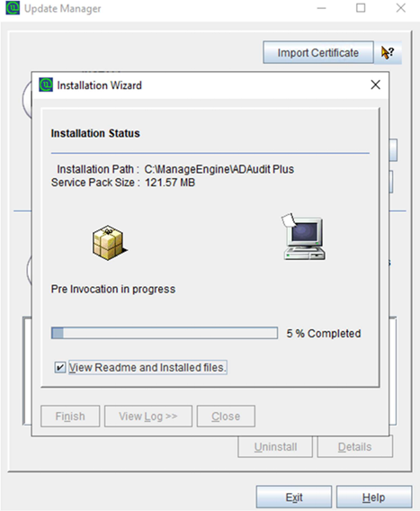Viewport: 420px width, 511px height.
Task: Click the Import Certificate button
Action: click(x=318, y=52)
